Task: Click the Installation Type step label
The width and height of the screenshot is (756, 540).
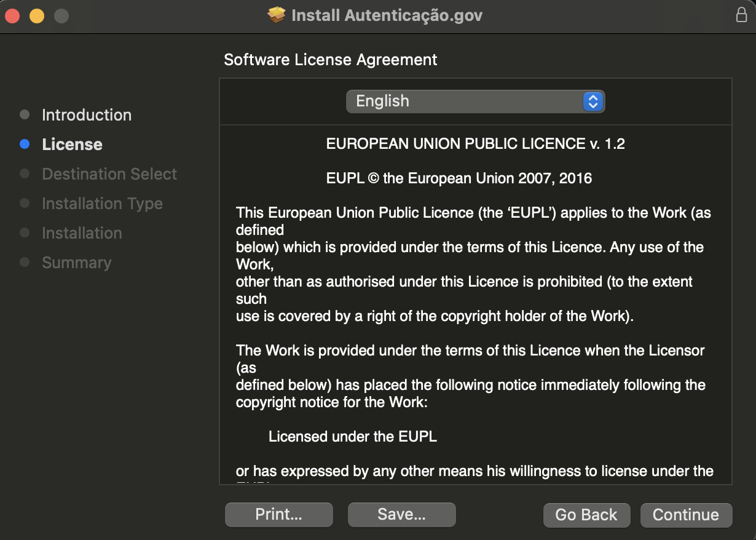Action: 102,204
